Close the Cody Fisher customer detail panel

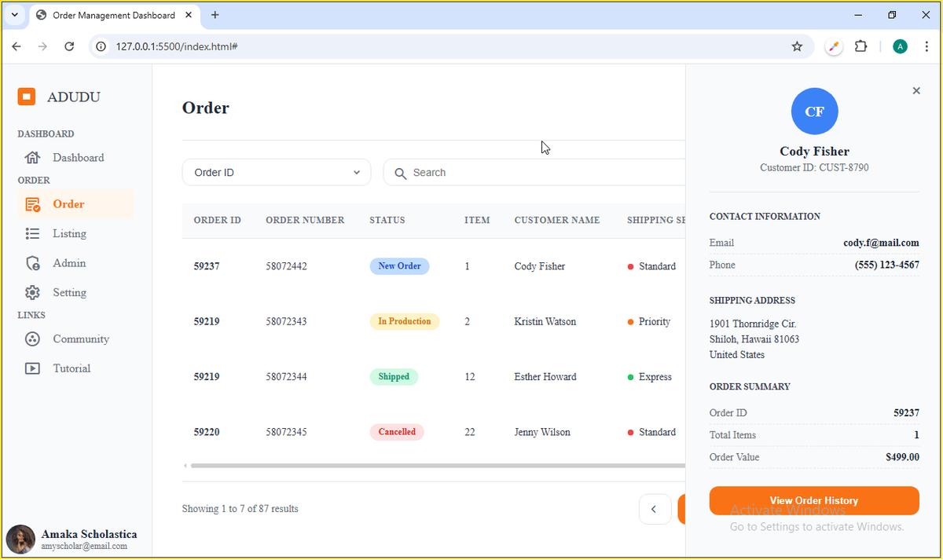[916, 90]
